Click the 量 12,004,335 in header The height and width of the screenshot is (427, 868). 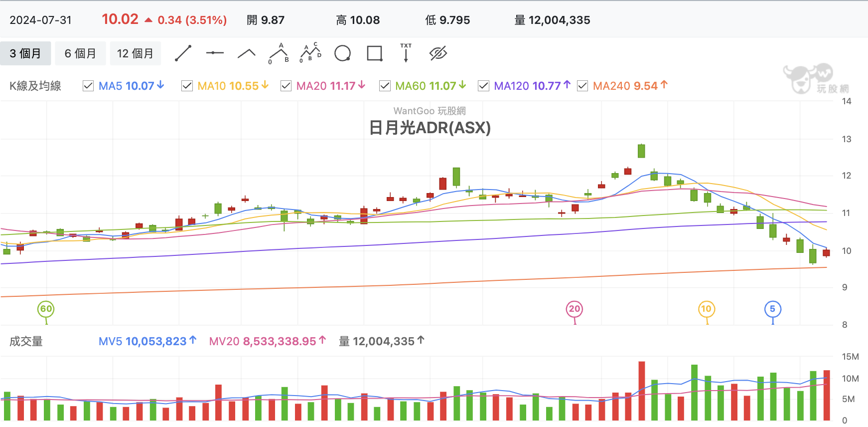552,20
